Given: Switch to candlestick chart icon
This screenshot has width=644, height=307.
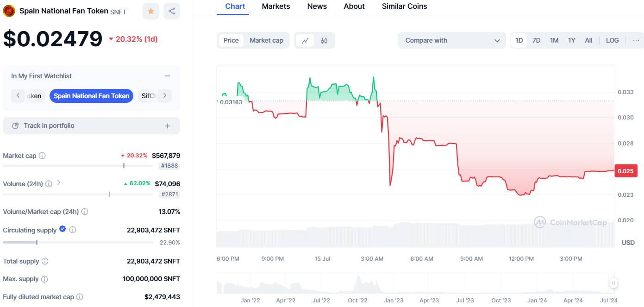Looking at the screenshot, I should pyautogui.click(x=324, y=40).
